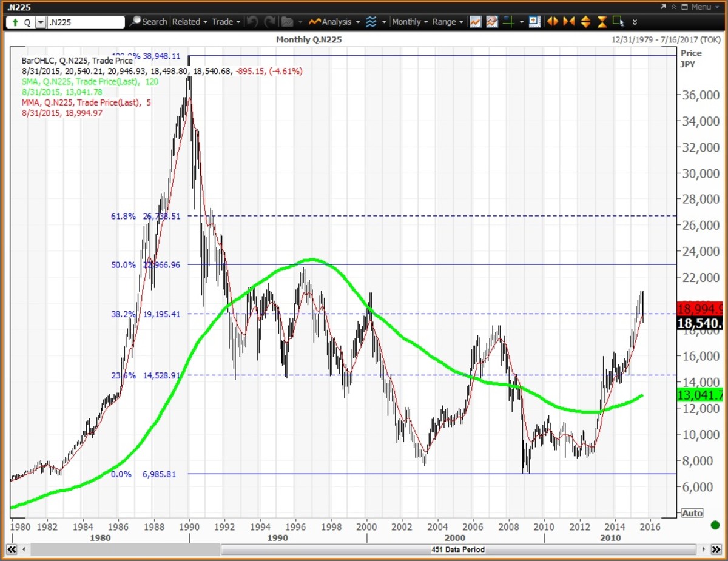
Task: Open the Trade dropdown menu
Action: point(226,22)
